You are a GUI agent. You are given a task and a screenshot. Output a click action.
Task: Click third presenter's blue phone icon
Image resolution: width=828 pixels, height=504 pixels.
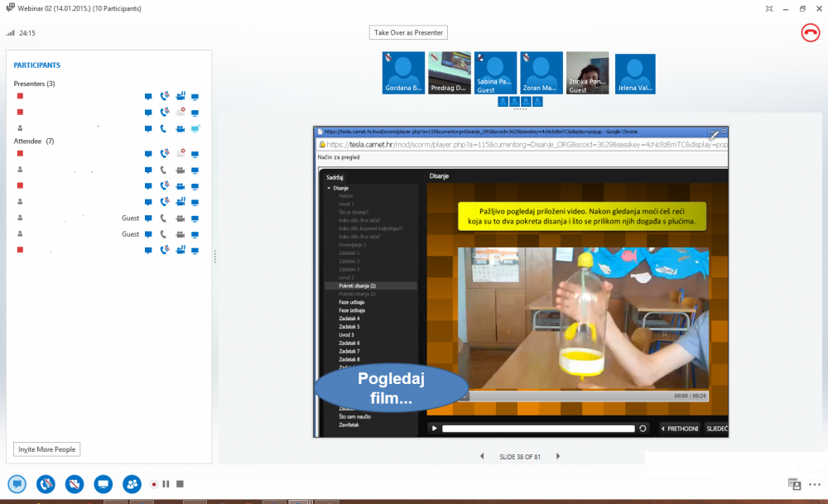[x=164, y=129]
